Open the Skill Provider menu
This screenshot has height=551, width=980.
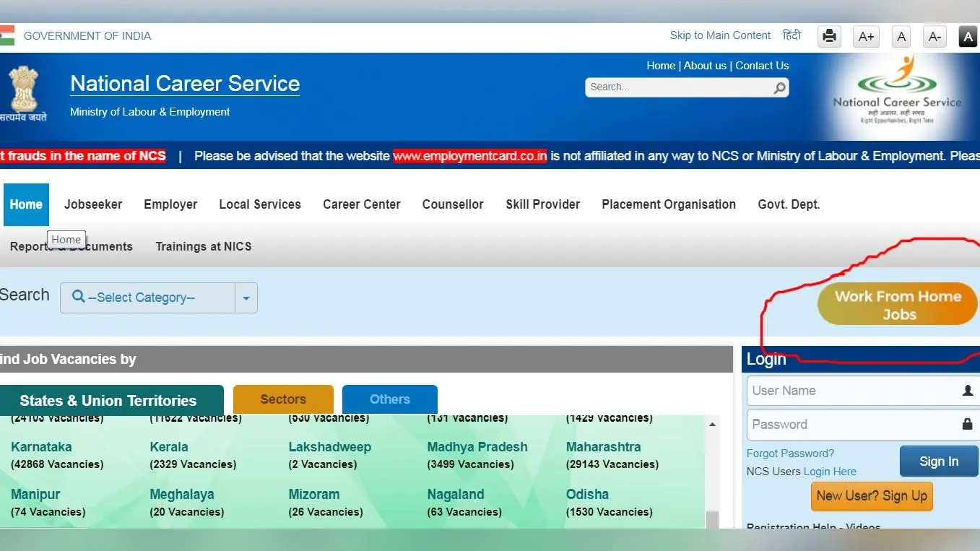[x=543, y=204]
